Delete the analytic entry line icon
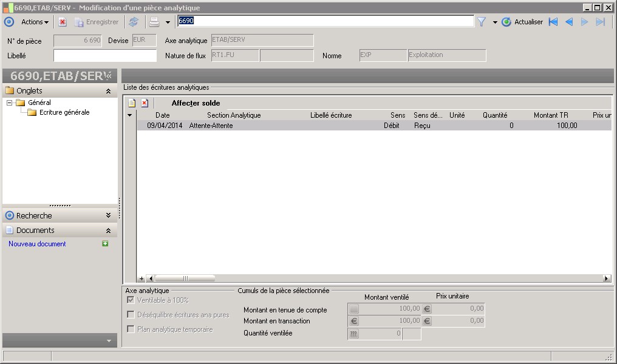The height and width of the screenshot is (364, 617). 145,103
